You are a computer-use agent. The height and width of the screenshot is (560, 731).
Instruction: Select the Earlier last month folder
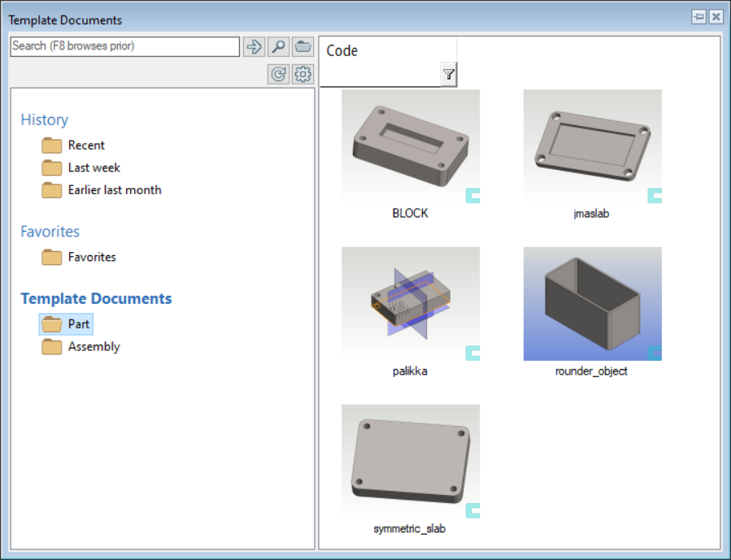114,190
